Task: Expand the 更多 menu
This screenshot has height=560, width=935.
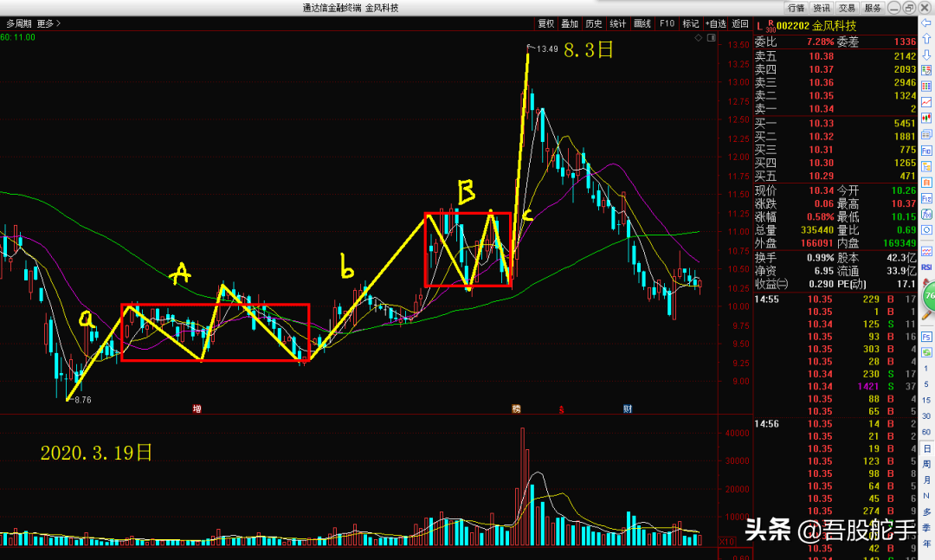Action: click(x=48, y=24)
